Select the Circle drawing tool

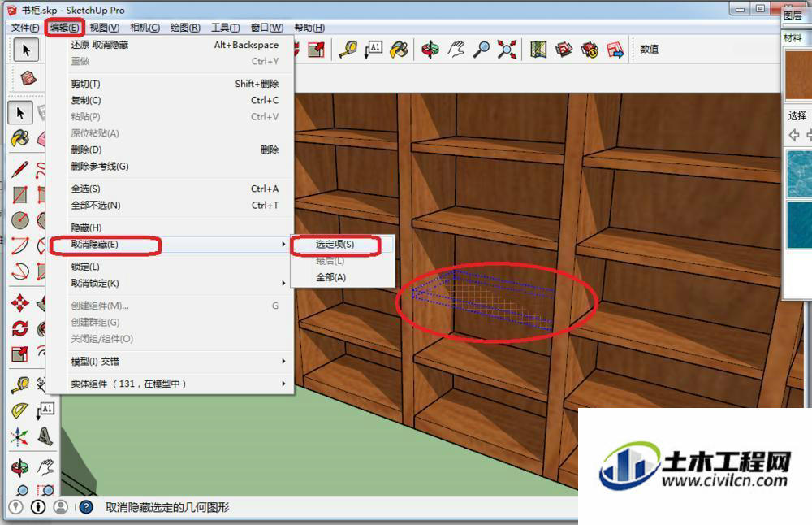click(x=20, y=219)
